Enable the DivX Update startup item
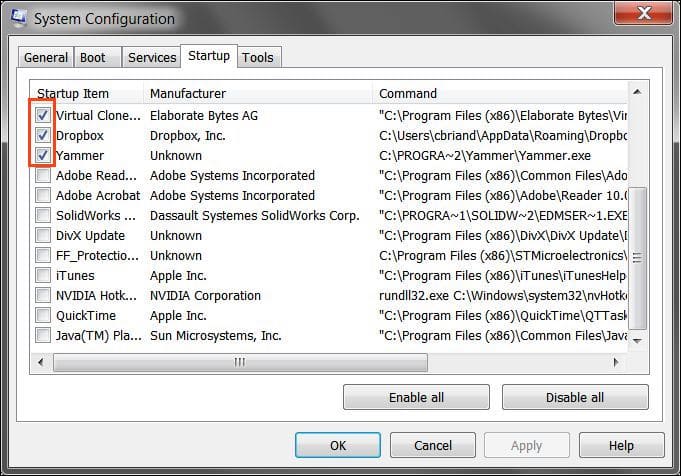 (x=43, y=236)
